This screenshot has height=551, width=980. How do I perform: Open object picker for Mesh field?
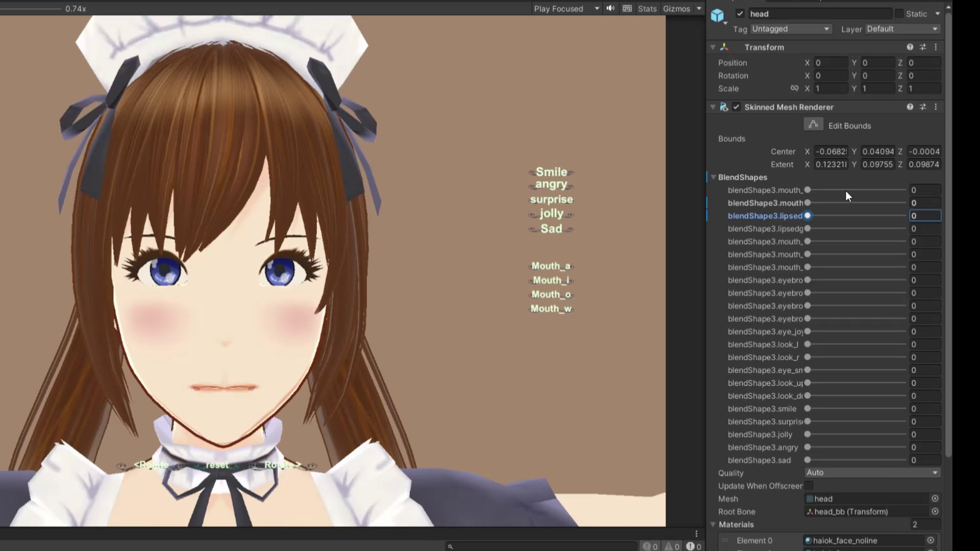pos(935,498)
